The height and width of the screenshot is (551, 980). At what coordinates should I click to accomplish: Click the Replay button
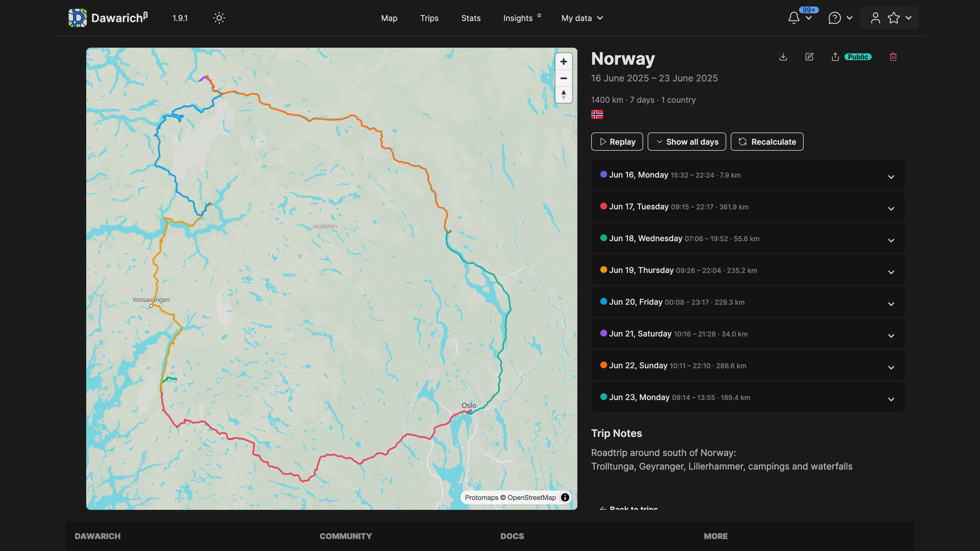pos(617,142)
